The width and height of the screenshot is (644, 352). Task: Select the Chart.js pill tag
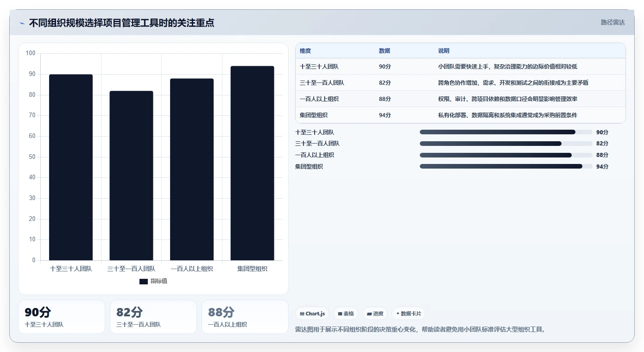pyautogui.click(x=312, y=314)
